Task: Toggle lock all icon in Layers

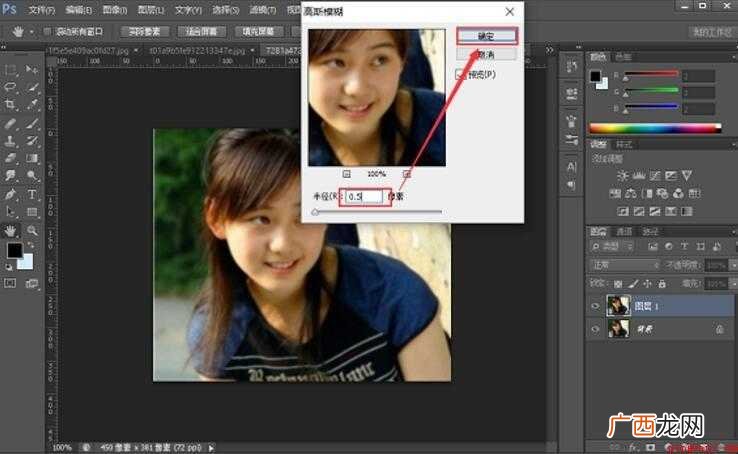Action: [662, 284]
